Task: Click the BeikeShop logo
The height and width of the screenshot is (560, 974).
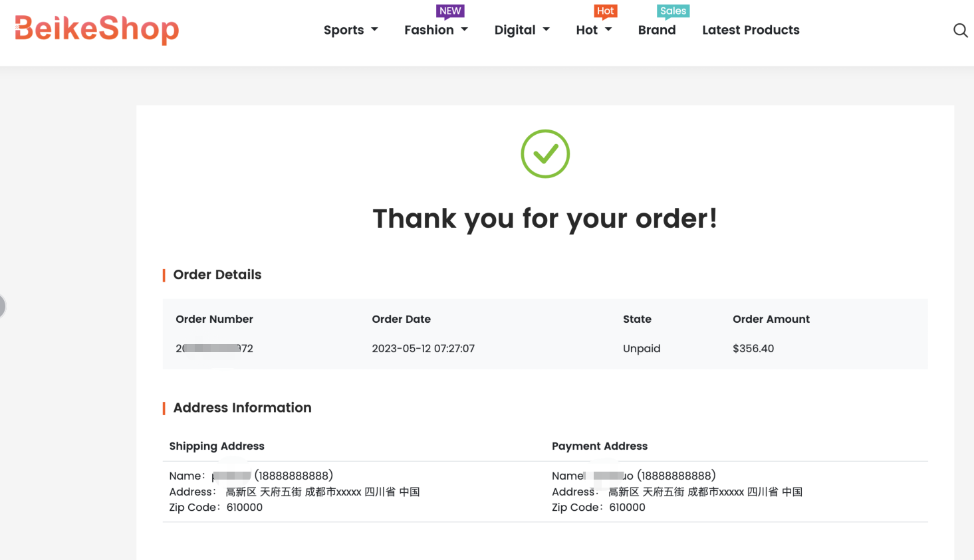Action: 97,29
